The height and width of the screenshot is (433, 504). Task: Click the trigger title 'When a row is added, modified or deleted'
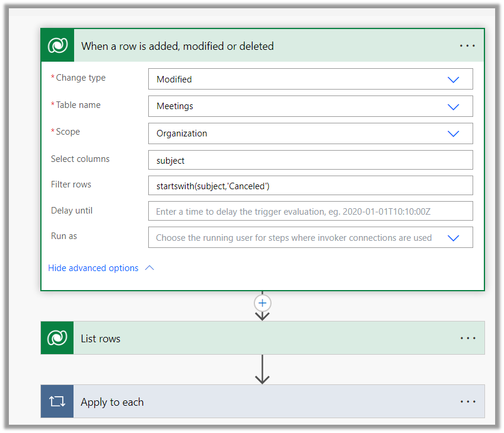[177, 46]
